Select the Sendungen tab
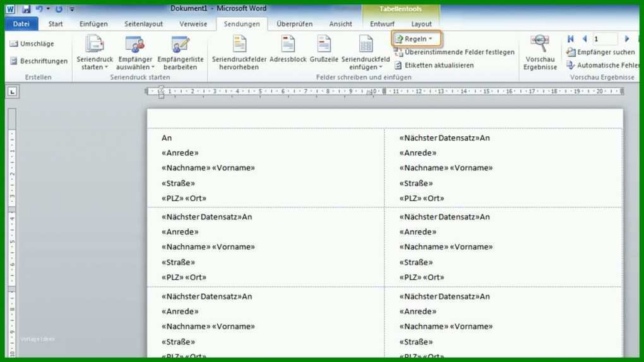This screenshot has width=644, height=362. (x=242, y=24)
